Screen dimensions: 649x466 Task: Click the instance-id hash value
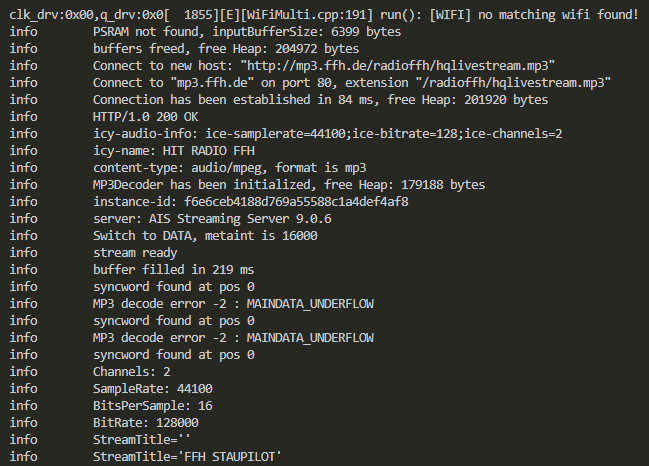[x=296, y=202]
